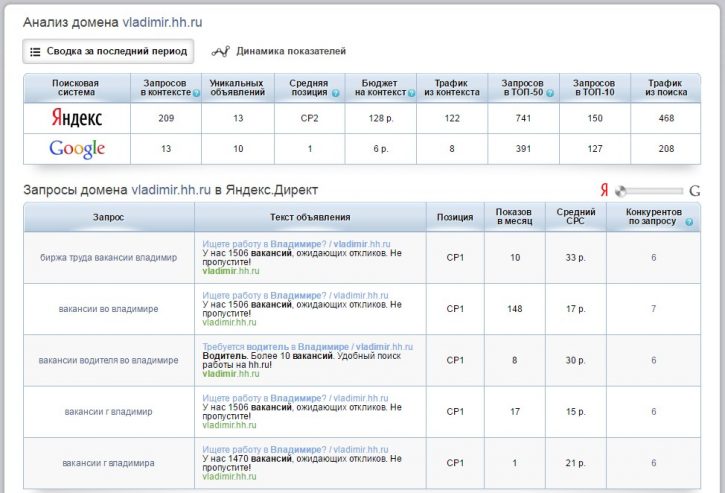Open ad title in вакансии во владимире row

pos(295,295)
